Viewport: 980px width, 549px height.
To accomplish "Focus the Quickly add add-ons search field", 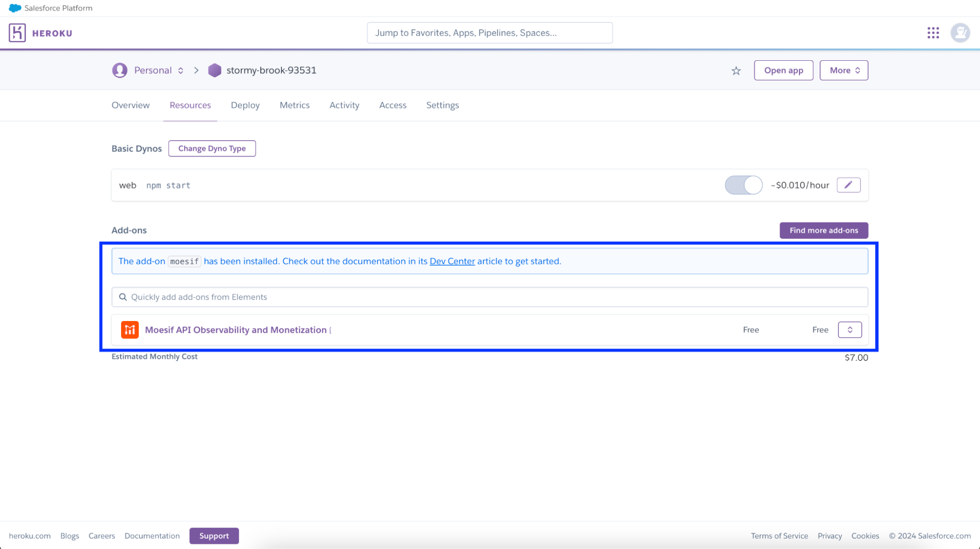I will tap(489, 297).
